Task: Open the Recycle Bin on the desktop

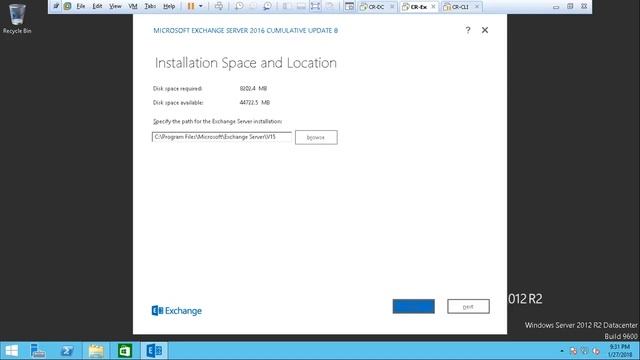Action: point(17,18)
